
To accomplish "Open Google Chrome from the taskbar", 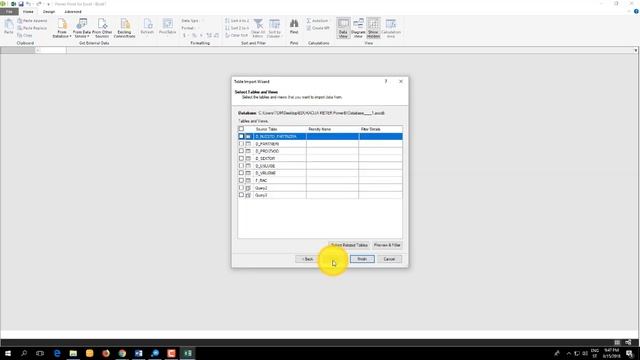I will pyautogui.click(x=122, y=353).
